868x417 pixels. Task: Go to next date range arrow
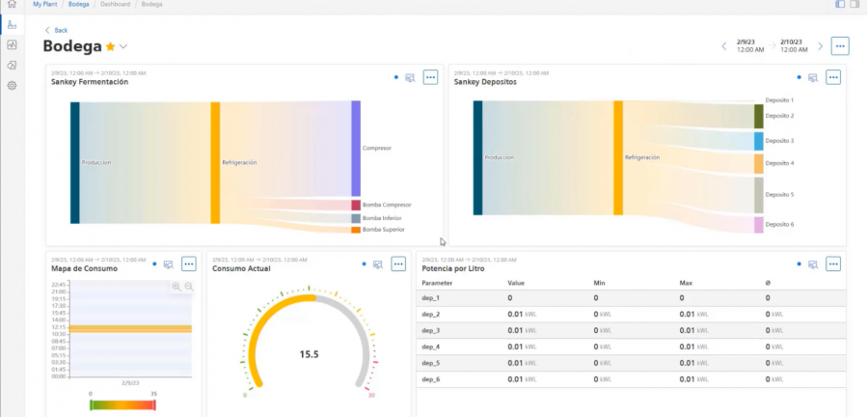[821, 45]
